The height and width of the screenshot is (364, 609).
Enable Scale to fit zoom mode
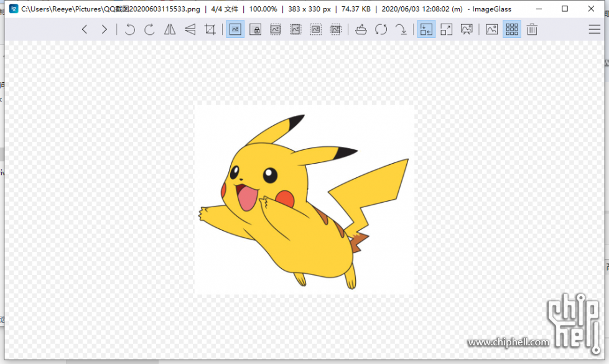(x=316, y=29)
